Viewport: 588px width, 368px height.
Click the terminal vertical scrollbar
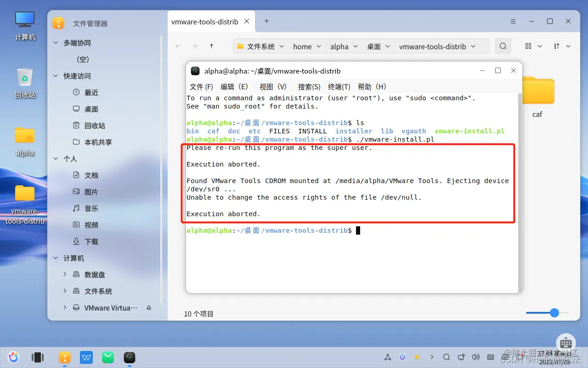[520, 192]
